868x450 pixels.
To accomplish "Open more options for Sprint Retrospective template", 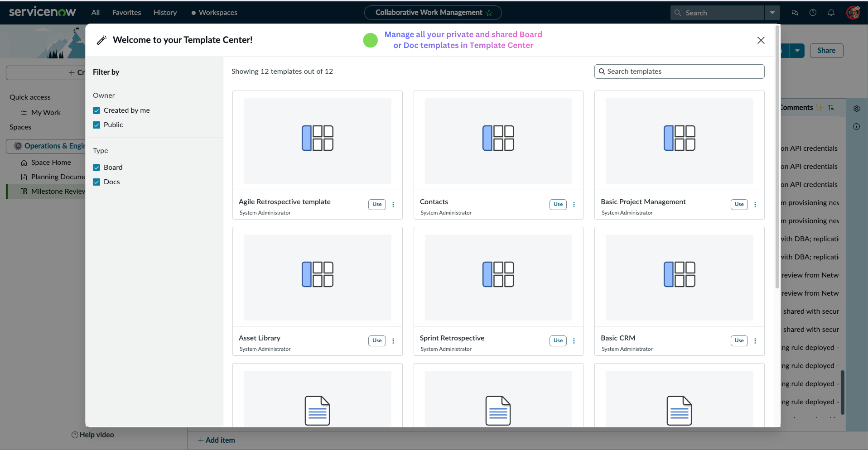I will point(574,341).
